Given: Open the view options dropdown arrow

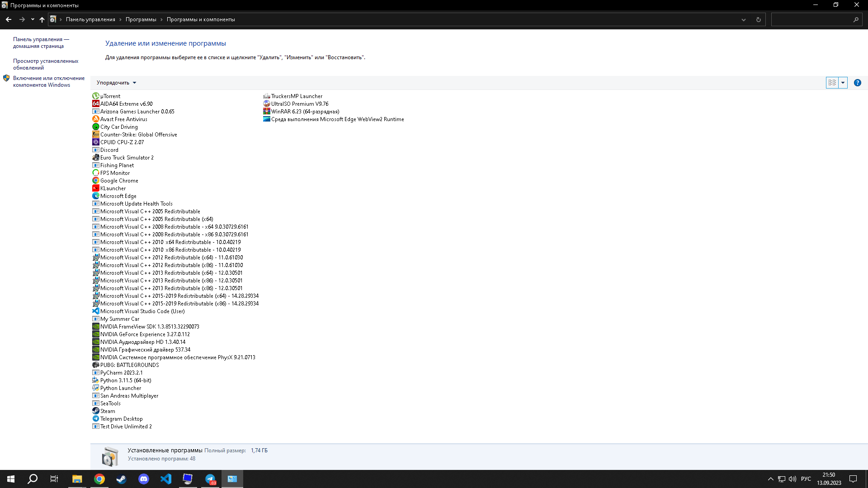Looking at the screenshot, I should pyautogui.click(x=843, y=83).
